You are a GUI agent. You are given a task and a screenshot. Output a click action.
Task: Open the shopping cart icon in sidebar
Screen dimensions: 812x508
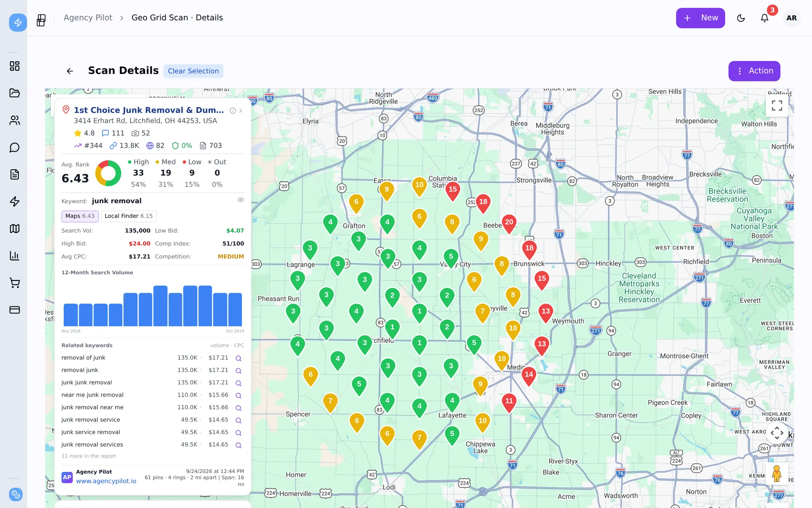pos(15,283)
